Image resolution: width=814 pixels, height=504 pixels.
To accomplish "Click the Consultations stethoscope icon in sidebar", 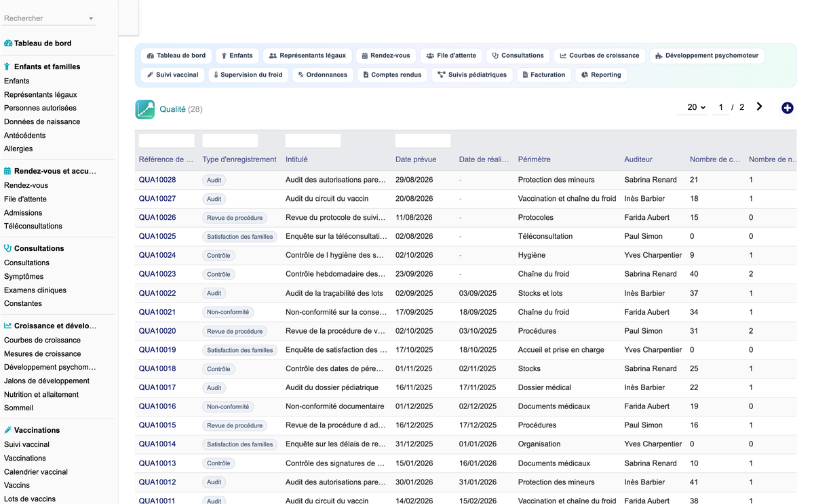I will point(7,248).
